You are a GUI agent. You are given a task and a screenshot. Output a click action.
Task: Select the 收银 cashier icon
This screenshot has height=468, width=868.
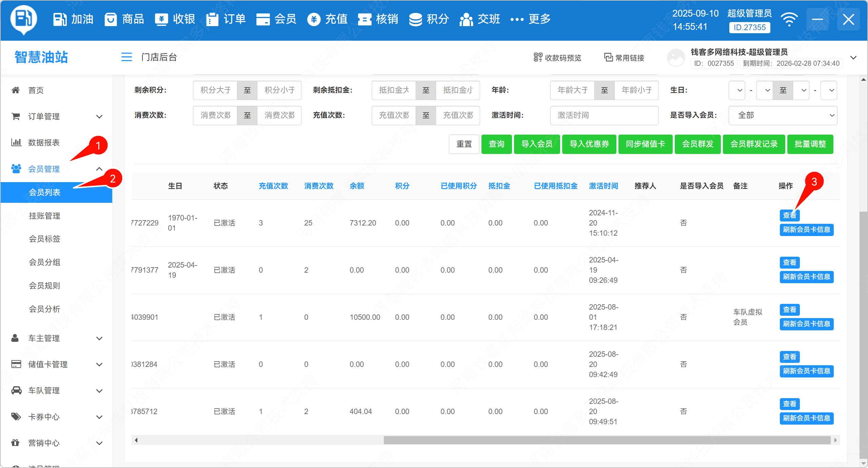pos(161,19)
